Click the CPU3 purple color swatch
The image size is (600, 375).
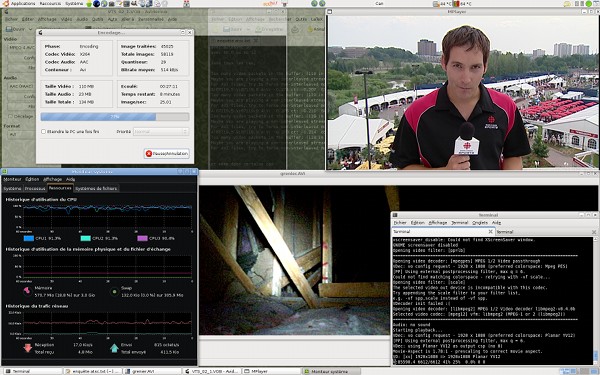point(142,238)
